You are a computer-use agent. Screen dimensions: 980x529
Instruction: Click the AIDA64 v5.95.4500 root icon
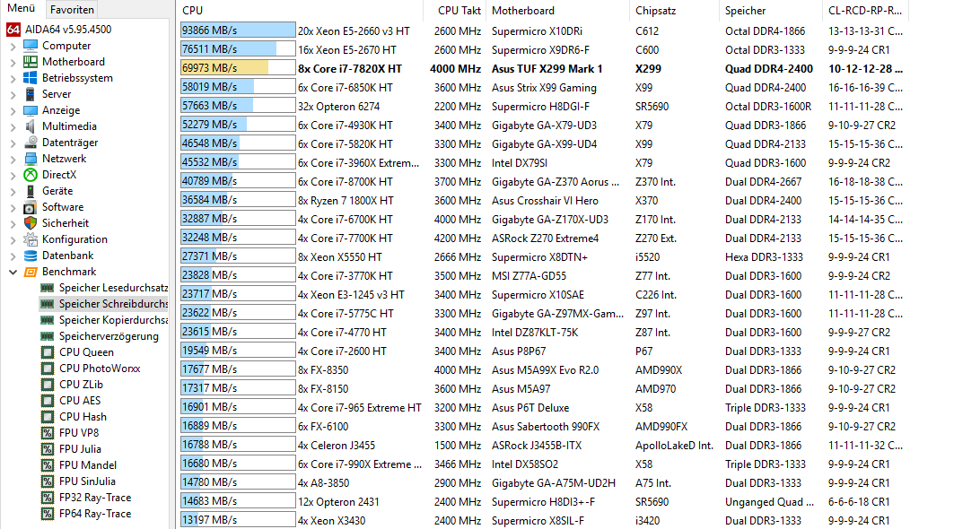click(13, 30)
